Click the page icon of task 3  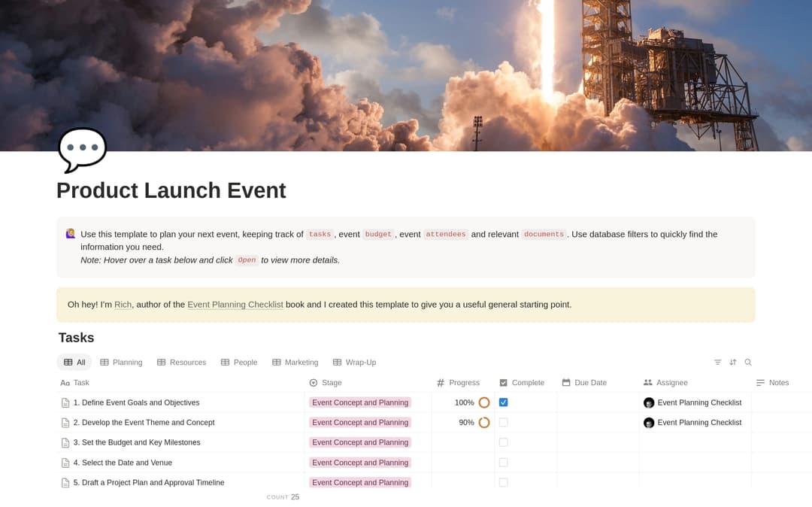click(65, 443)
